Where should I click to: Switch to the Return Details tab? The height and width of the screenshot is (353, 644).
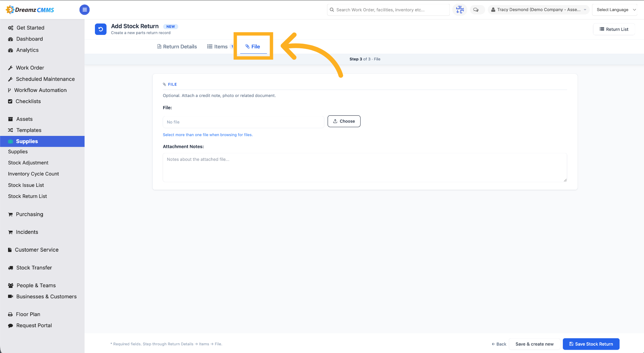click(x=177, y=47)
